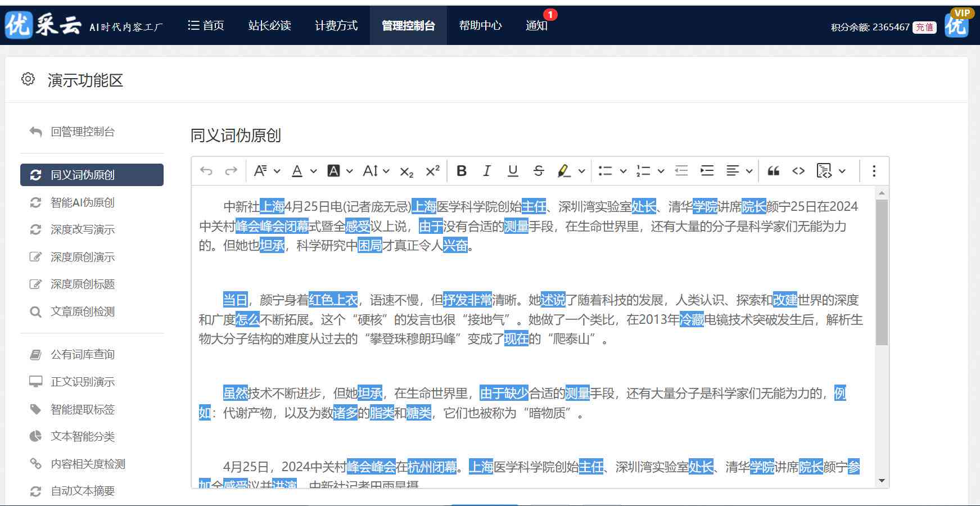Click the editor scrollbar down arrow

882,481
